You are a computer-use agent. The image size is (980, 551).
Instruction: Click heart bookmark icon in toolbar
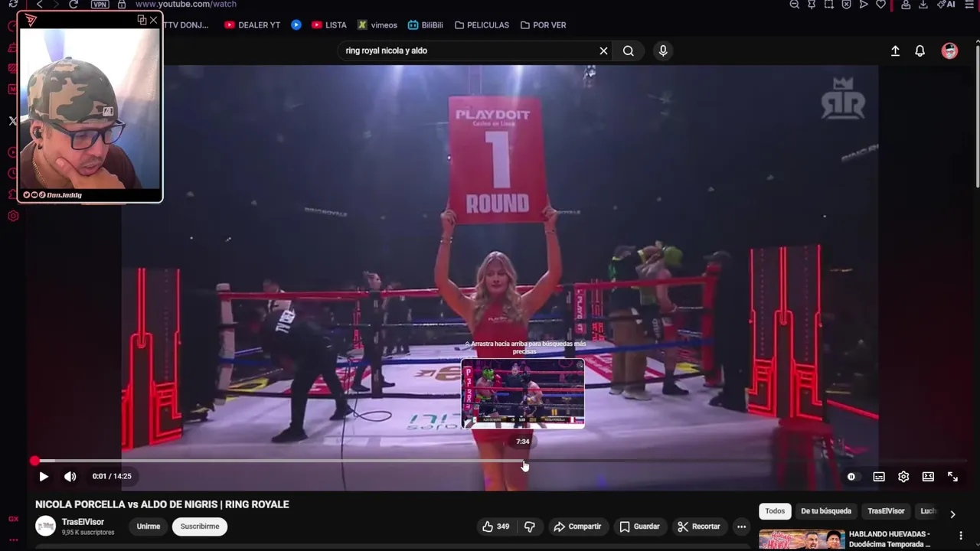(881, 4)
